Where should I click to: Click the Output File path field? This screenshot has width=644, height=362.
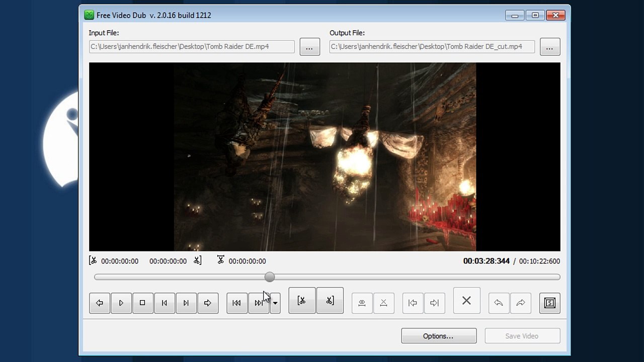(x=432, y=47)
